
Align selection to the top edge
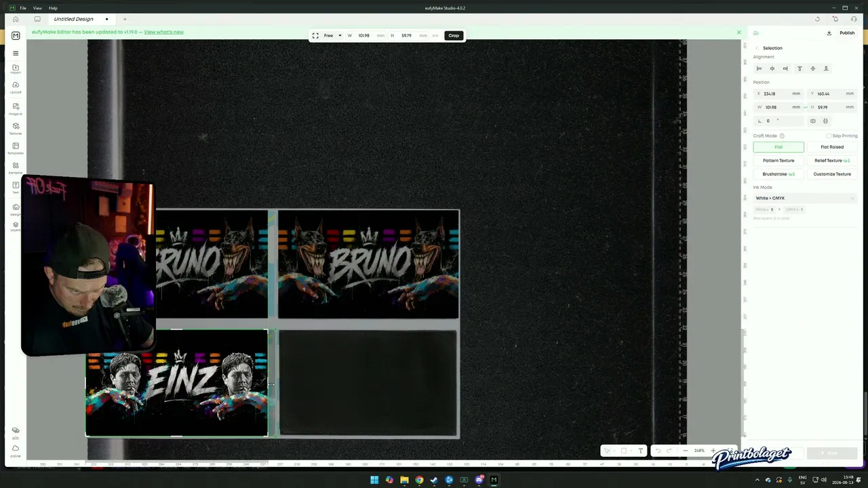click(x=800, y=68)
